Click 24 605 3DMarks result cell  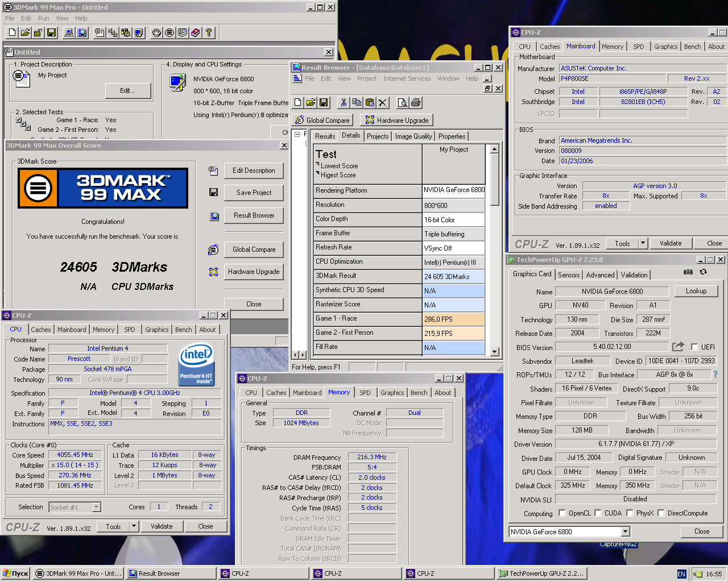[454, 277]
